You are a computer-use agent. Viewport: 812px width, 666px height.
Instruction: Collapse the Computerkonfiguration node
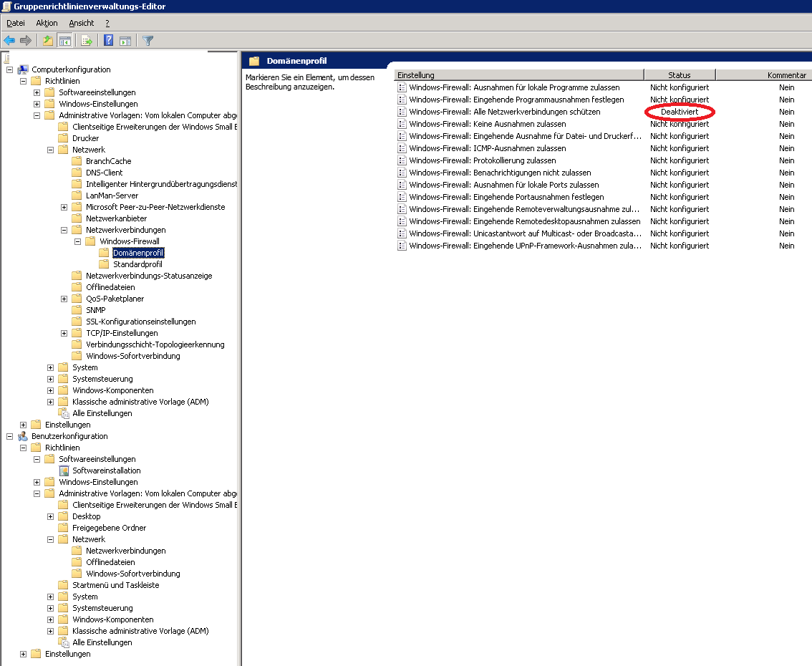[9, 69]
